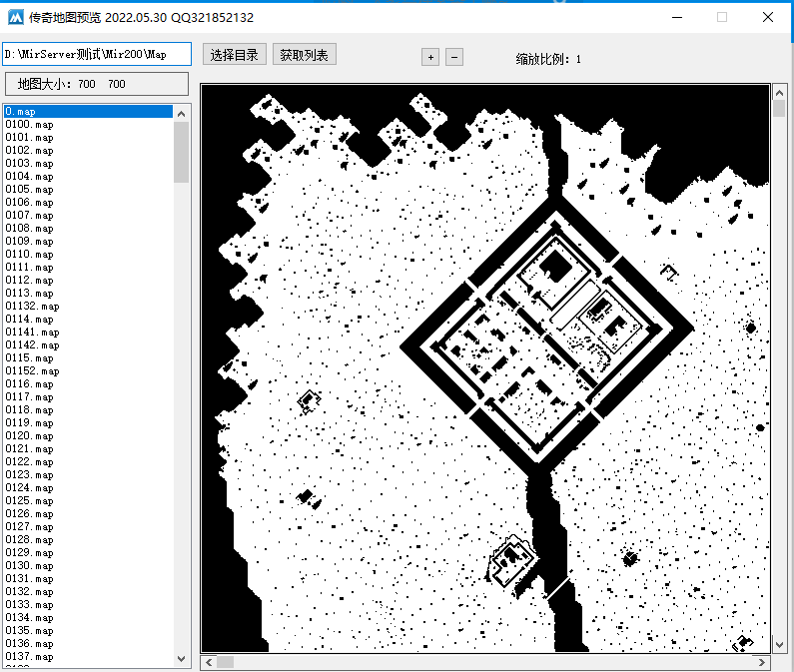Select 0123.map in the list
Image resolution: width=794 pixels, height=672 pixels.
pos(88,475)
